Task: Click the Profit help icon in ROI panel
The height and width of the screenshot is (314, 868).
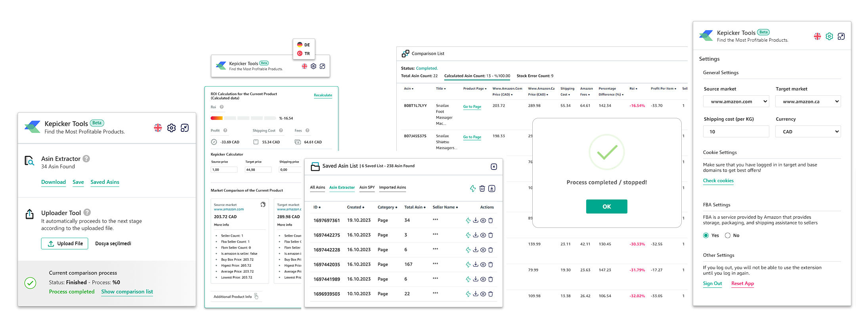Action: click(x=225, y=130)
